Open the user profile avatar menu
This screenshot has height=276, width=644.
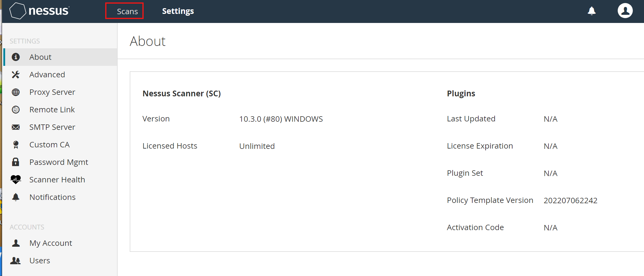(x=625, y=11)
